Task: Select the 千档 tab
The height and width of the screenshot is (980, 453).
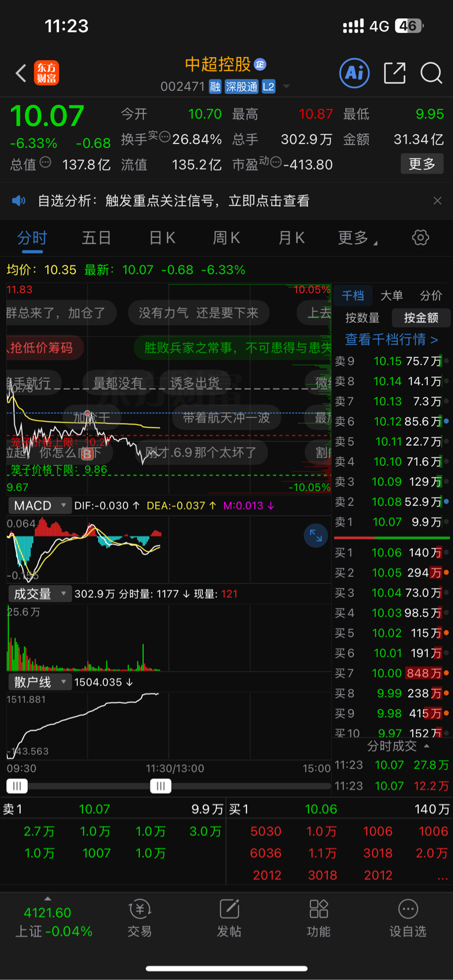Action: pos(353,295)
